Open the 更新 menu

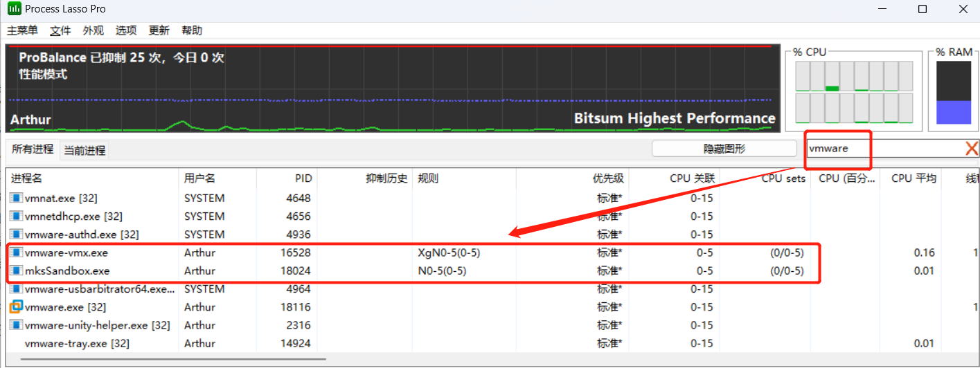(x=159, y=30)
